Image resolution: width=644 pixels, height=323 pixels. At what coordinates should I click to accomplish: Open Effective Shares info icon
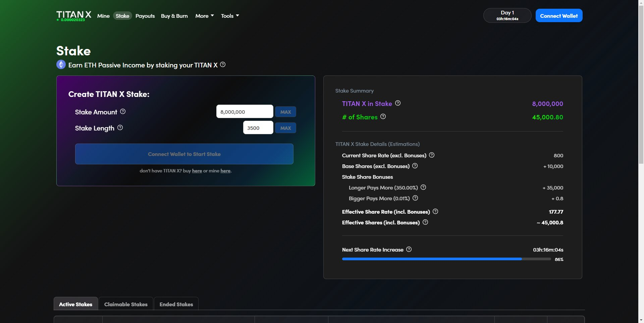point(425,222)
